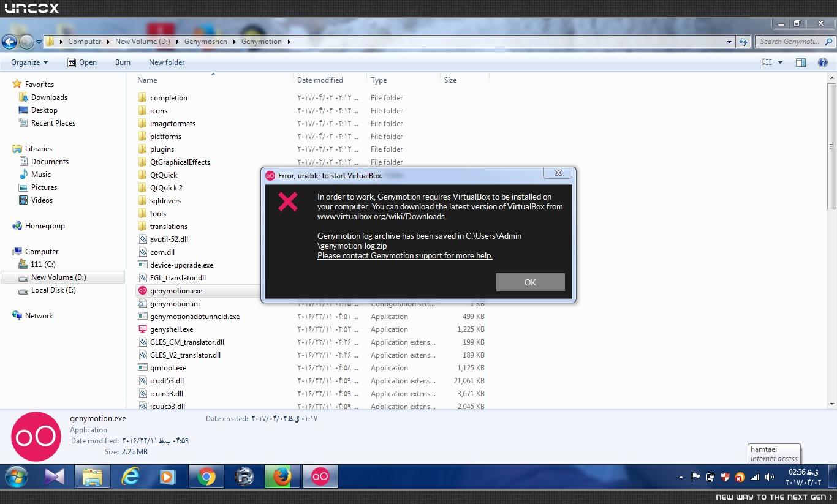Open the Organize menu

pyautogui.click(x=29, y=62)
